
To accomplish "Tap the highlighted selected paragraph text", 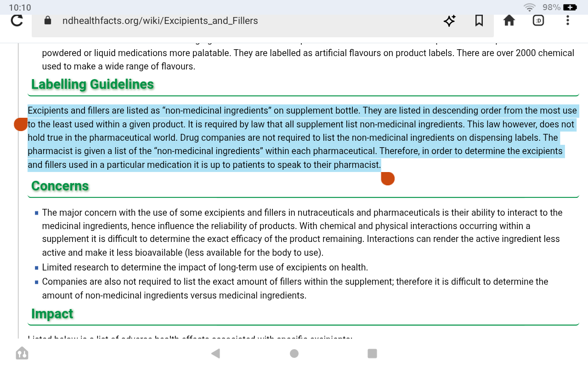I will (x=294, y=138).
